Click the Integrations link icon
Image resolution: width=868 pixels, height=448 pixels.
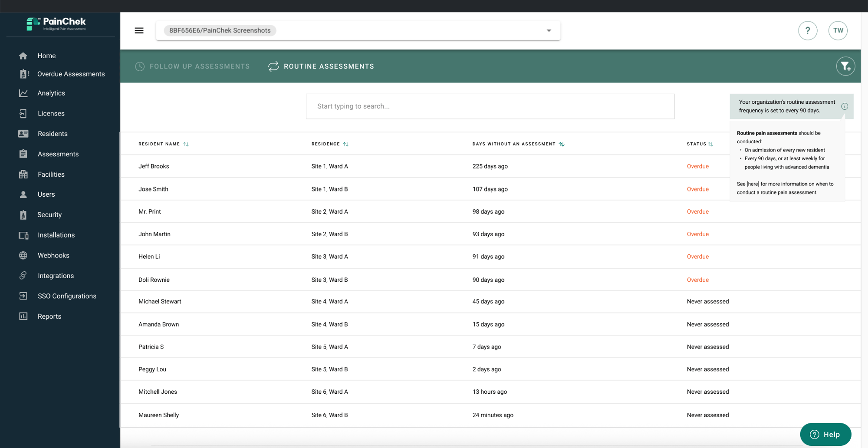(23, 276)
